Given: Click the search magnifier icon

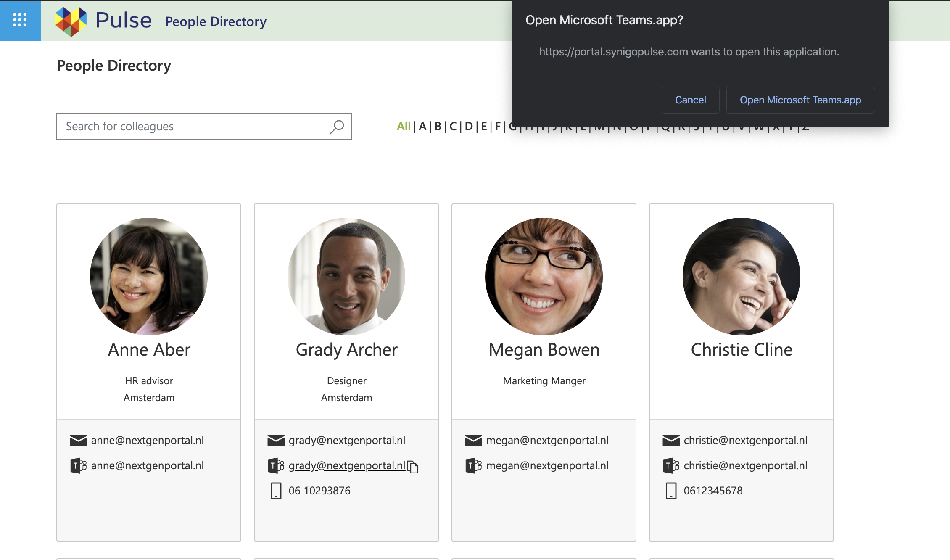Looking at the screenshot, I should (337, 127).
